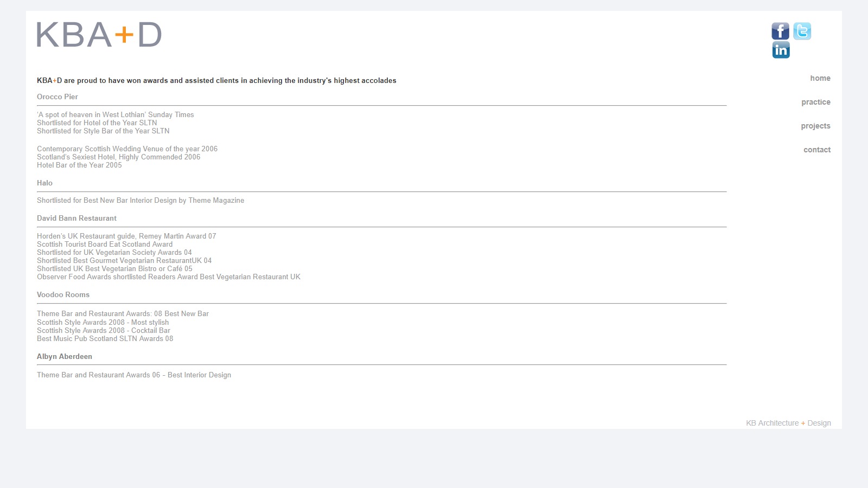Click the 'A spot of heaven in West Lothian' line
This screenshot has width=868, height=488.
click(116, 114)
